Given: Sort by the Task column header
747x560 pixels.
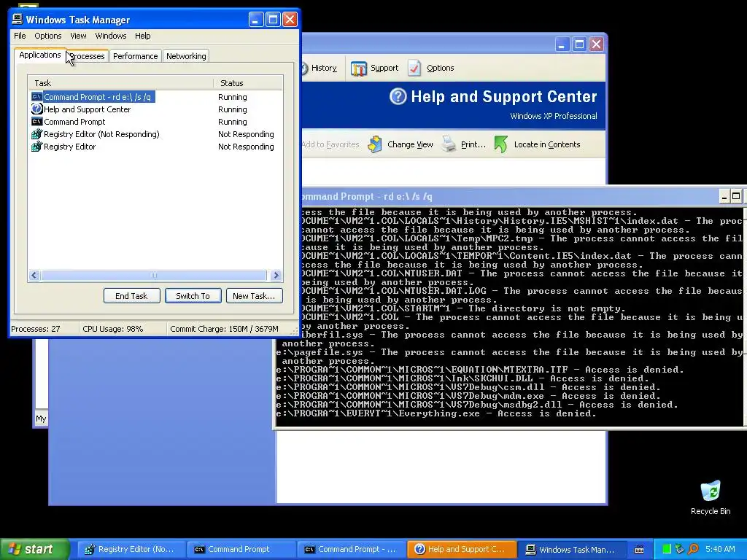Looking at the screenshot, I should click(120, 83).
